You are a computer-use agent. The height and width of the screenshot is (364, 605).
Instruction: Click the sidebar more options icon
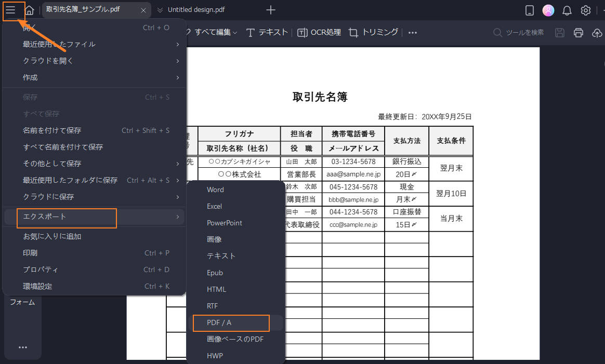[22, 347]
